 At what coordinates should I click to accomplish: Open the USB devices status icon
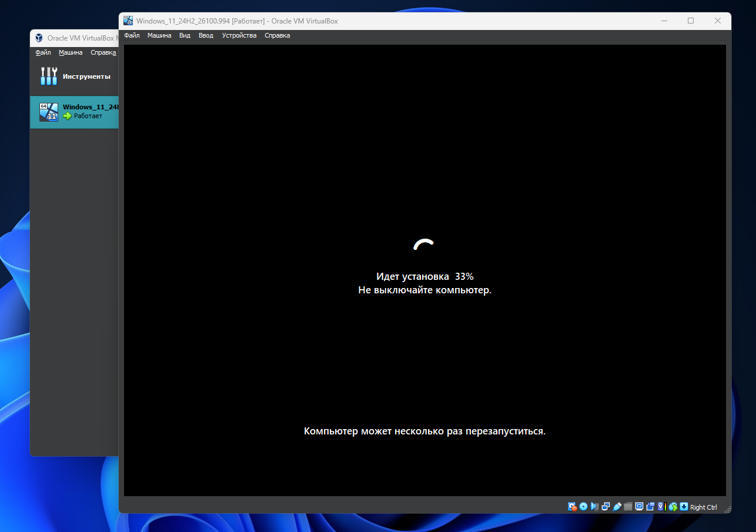[x=617, y=507]
